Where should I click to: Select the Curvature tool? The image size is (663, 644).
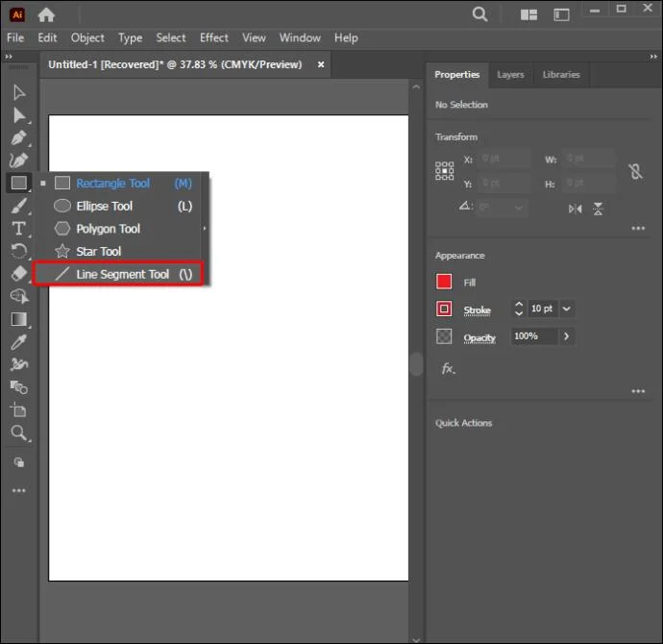(18, 161)
